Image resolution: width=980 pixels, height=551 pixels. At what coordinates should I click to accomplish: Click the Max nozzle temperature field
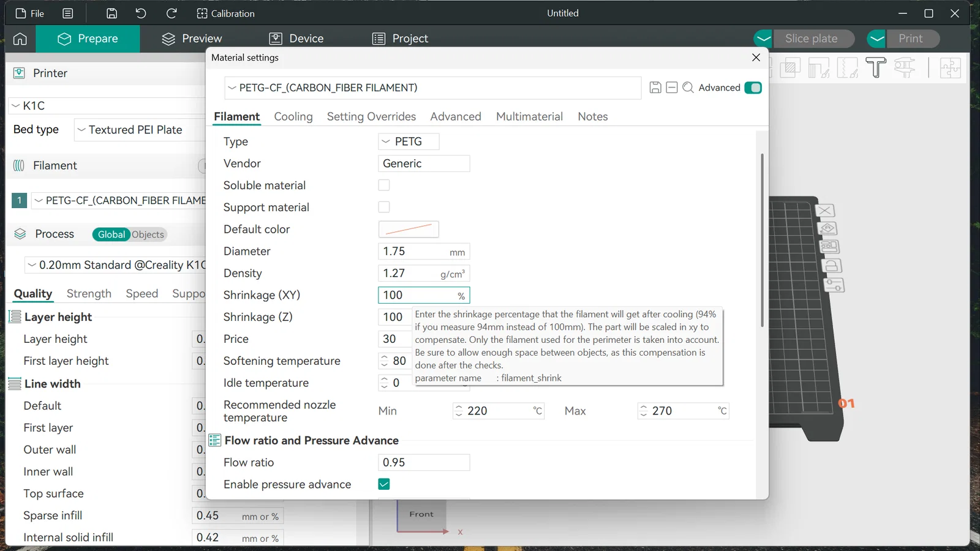pos(684,411)
